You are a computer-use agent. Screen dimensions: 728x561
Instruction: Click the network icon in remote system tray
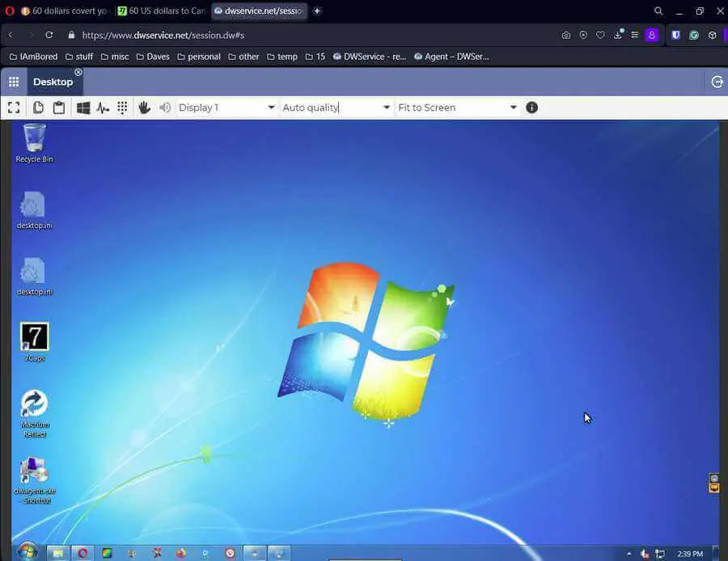[660, 554]
